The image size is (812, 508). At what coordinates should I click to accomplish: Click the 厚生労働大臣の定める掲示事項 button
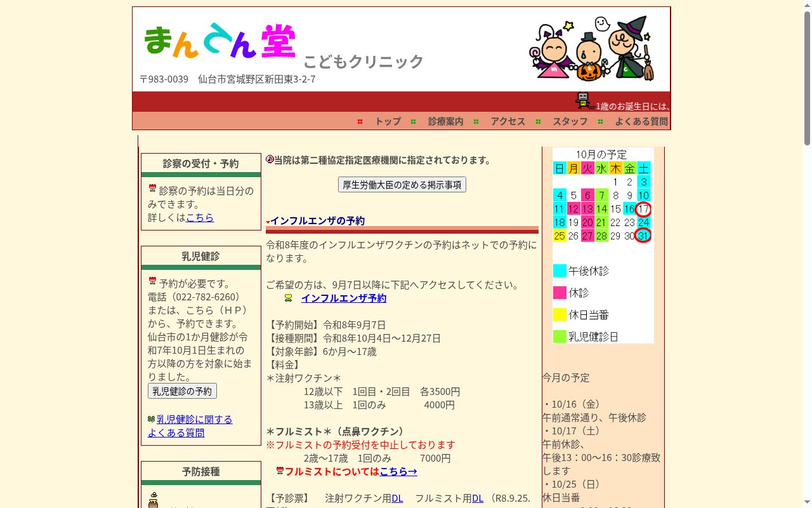[402, 185]
